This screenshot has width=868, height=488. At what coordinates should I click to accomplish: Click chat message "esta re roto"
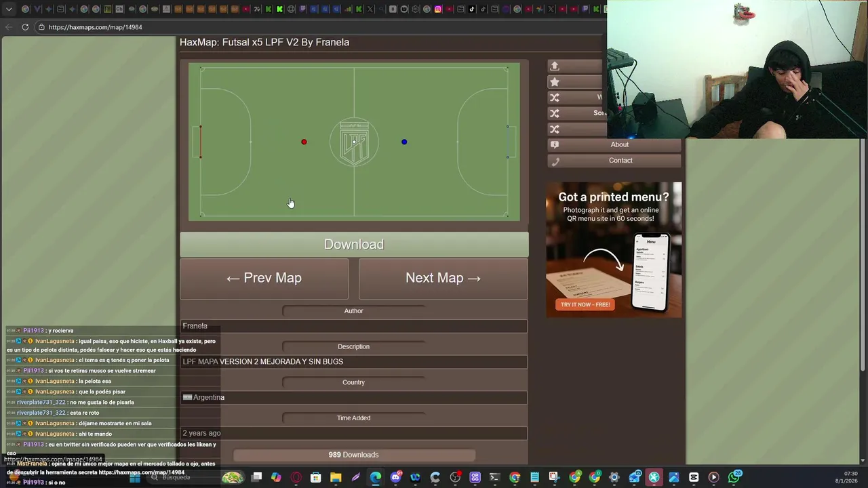85,413
